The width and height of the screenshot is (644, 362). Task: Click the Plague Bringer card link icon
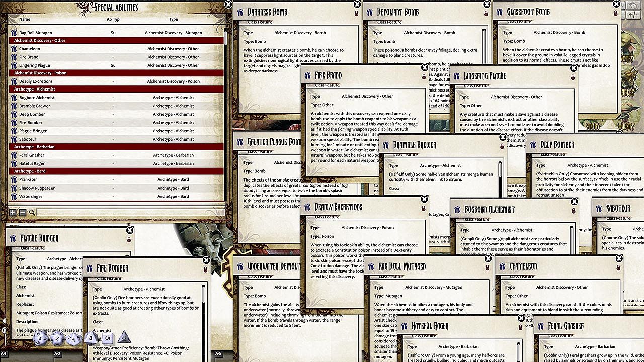coord(13,238)
